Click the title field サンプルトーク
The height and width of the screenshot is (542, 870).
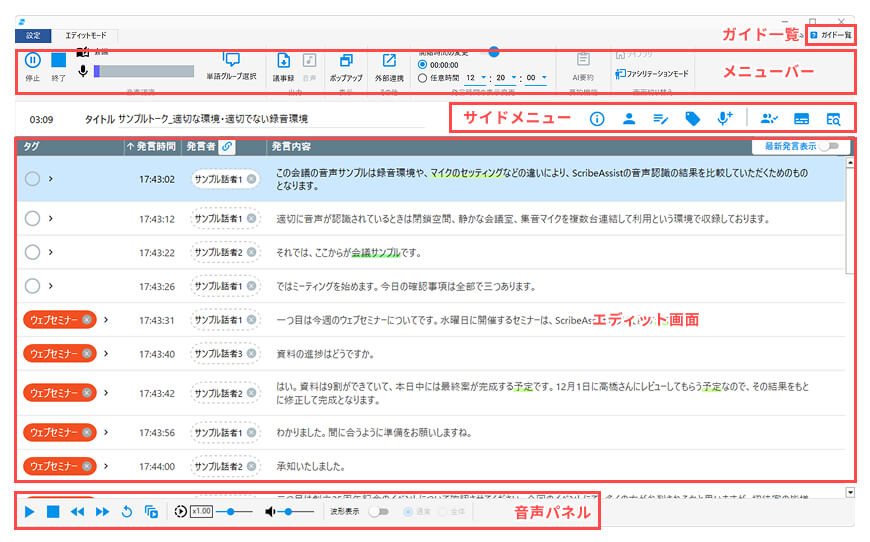[271, 119]
